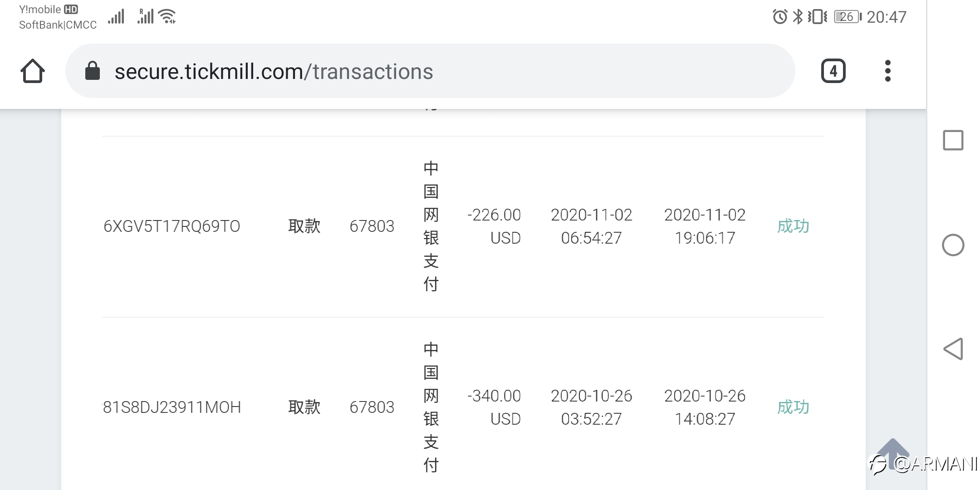Select transaction ID 81S8DJ23911MOH
980x490 pixels.
point(171,407)
